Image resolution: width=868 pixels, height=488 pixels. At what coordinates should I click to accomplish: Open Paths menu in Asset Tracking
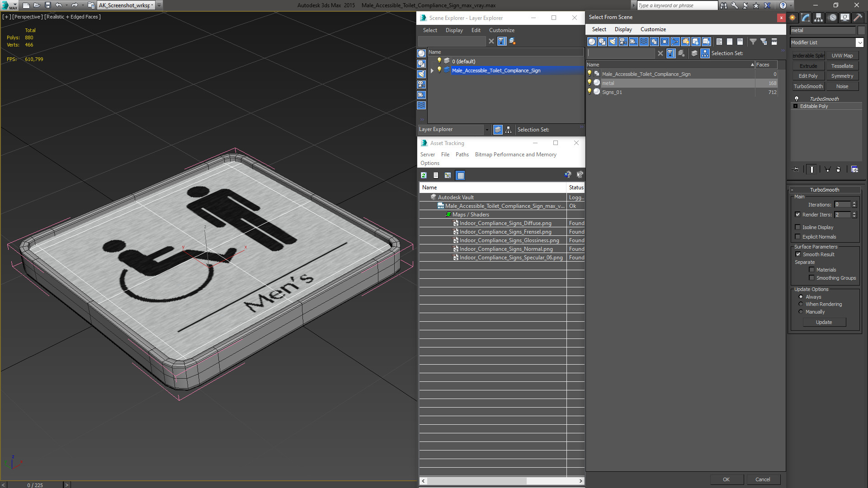coord(462,155)
